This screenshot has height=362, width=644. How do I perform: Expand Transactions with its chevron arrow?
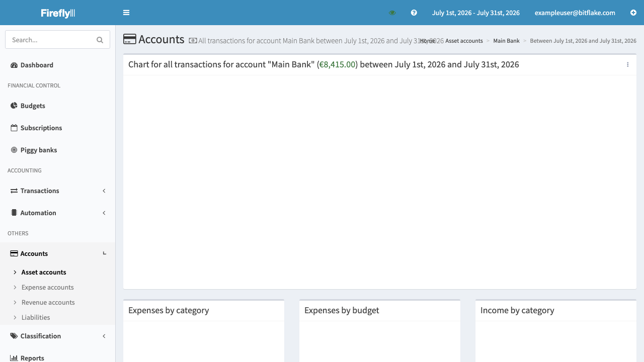click(104, 191)
